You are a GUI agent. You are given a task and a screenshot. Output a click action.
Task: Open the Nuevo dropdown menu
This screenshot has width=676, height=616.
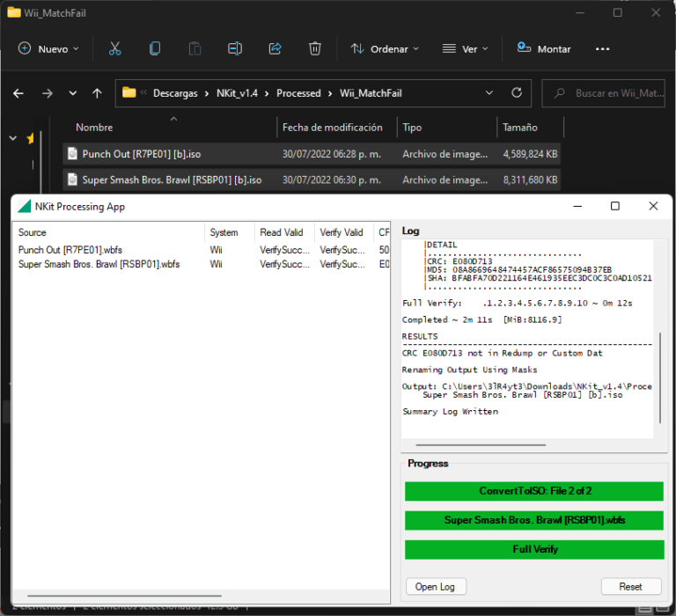[48, 49]
